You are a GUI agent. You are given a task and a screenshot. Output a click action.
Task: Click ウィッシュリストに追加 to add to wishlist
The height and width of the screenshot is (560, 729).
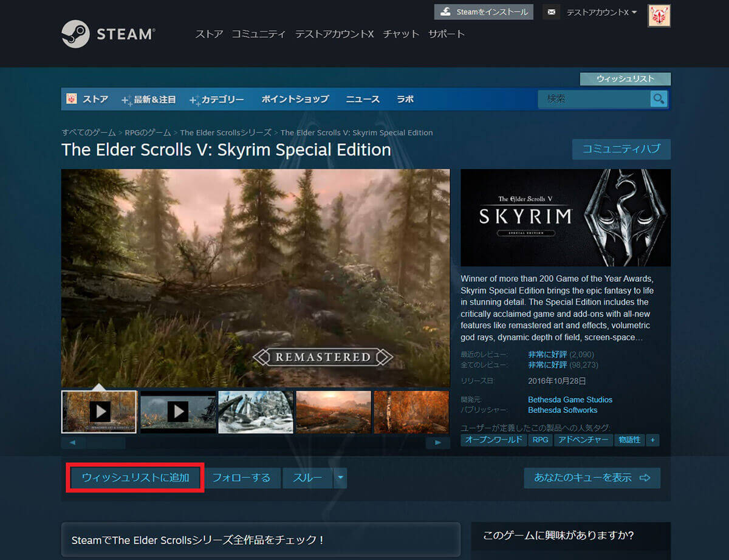134,477
